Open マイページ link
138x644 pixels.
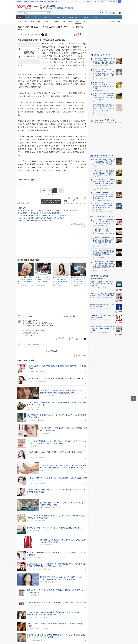[103, 13]
